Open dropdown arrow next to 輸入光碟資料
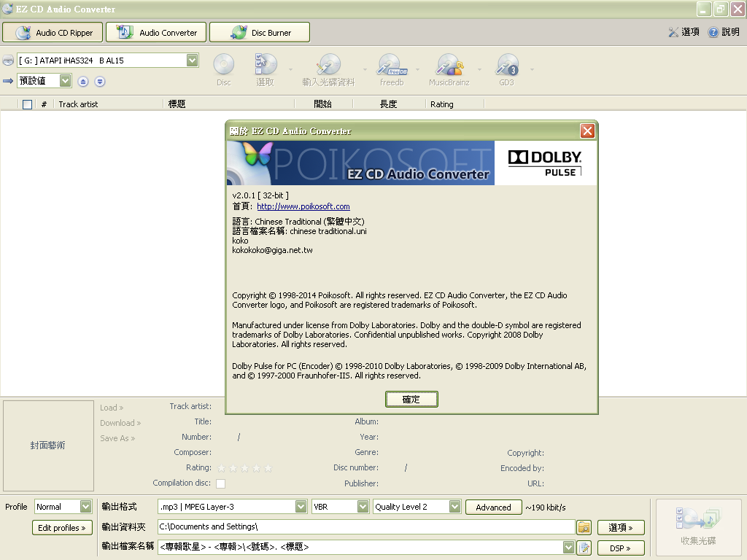 (365, 70)
